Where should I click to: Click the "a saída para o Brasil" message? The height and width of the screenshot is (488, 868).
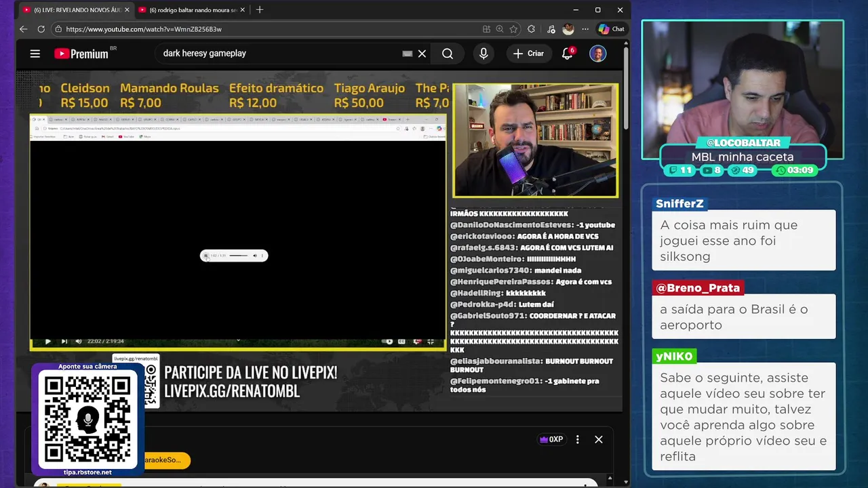(x=744, y=317)
